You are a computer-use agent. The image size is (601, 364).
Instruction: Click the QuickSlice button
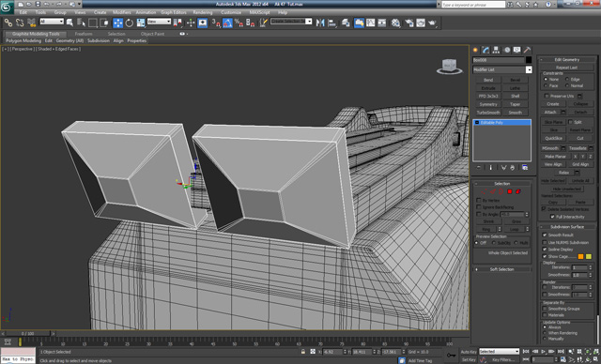pyautogui.click(x=553, y=138)
